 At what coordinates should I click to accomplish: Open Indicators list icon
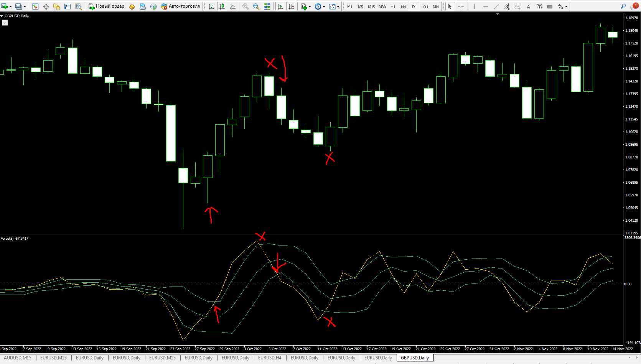pos(304,7)
